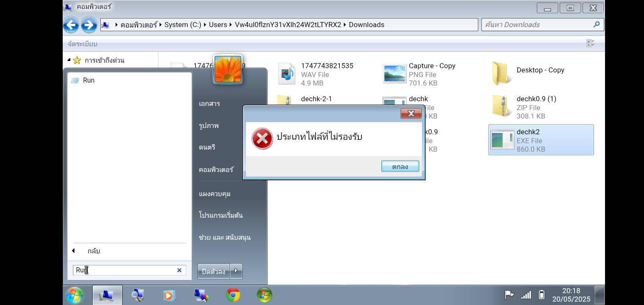Click กลับ to go back in the Start menu
Image resolution: width=644 pixels, height=305 pixels.
(94, 251)
